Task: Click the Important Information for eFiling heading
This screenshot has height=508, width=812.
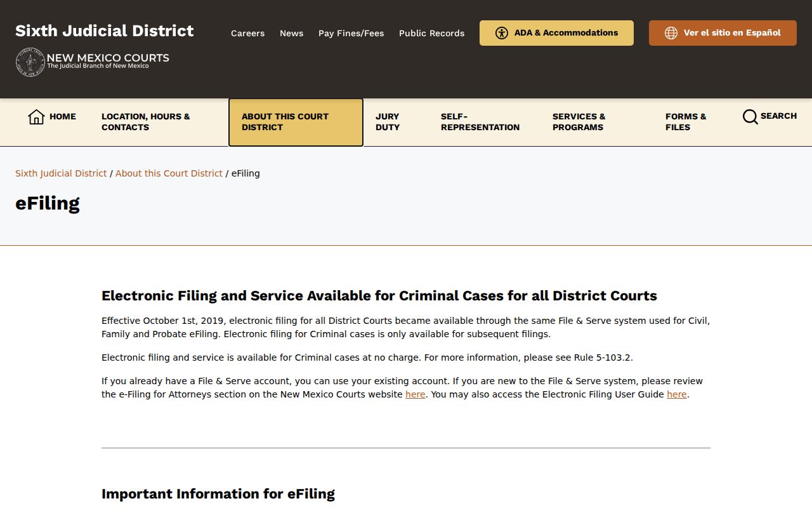Action: coord(218,494)
